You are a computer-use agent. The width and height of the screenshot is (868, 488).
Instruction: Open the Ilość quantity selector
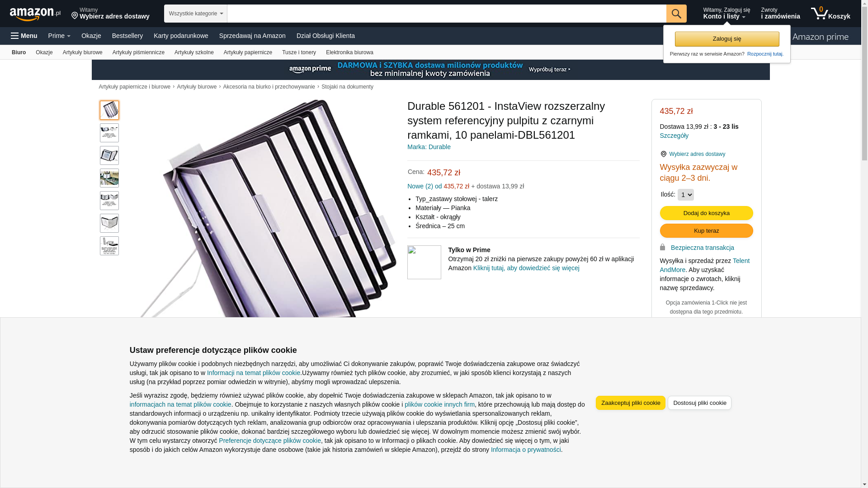(686, 195)
